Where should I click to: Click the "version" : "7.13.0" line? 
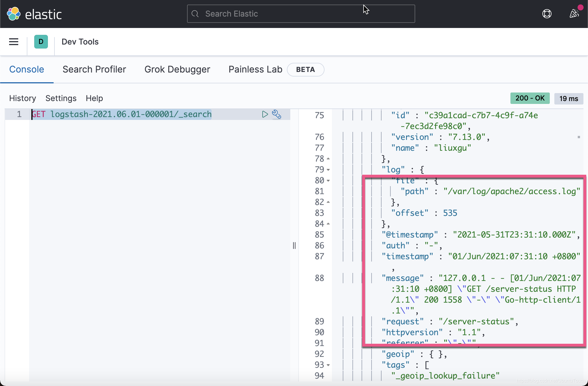point(441,137)
